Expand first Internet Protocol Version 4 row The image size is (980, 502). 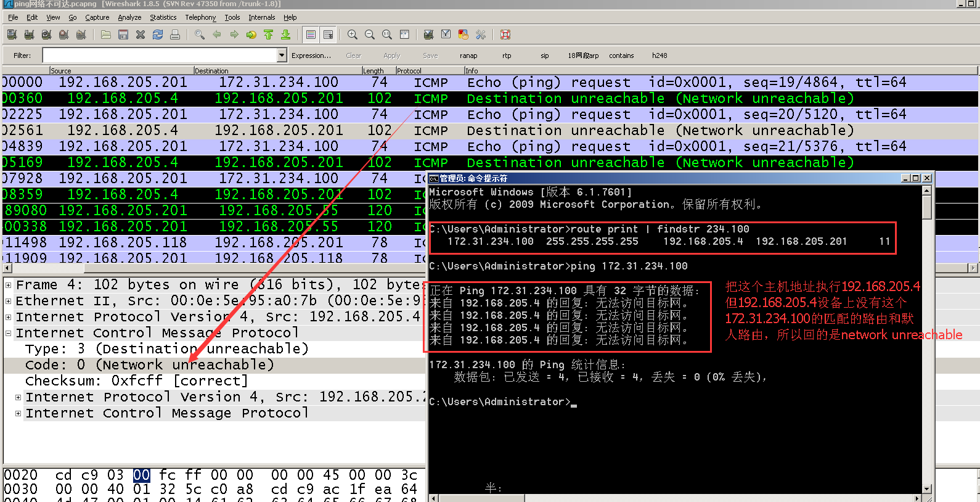(8, 317)
